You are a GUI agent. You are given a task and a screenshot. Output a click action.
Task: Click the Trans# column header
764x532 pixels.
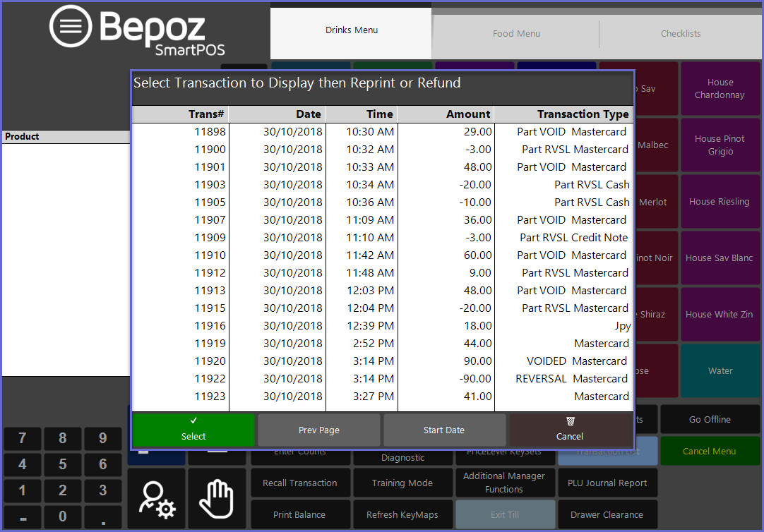[180, 114]
